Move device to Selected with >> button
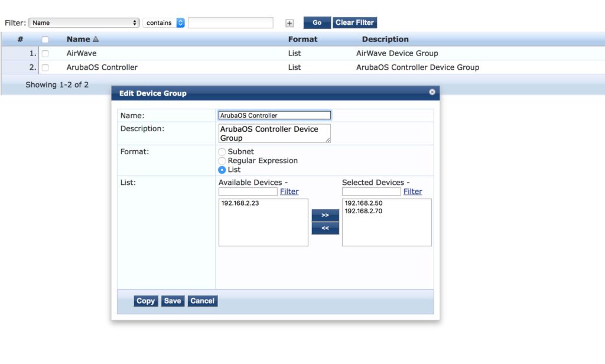 tap(326, 215)
